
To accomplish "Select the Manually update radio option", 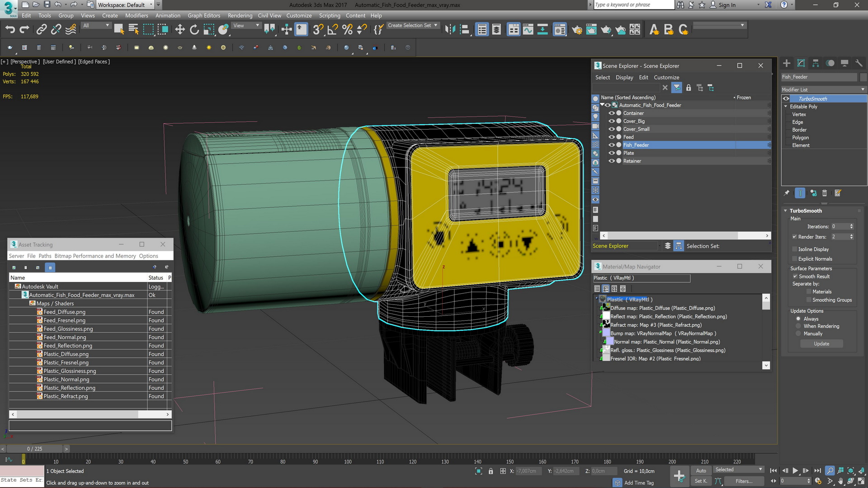I will coord(798,334).
